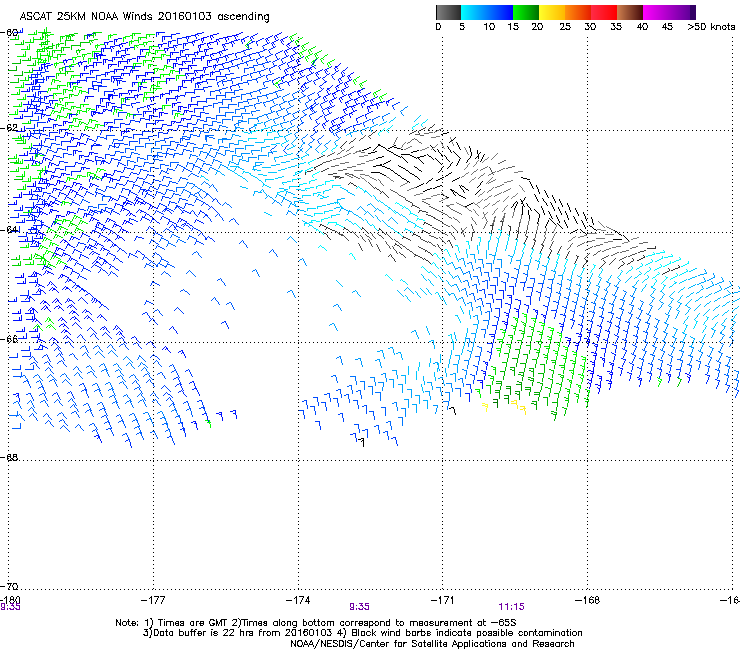This screenshot has width=740, height=650.
Task: Click the yellow 20-25 knots legend segment
Action: pyautogui.click(x=552, y=12)
